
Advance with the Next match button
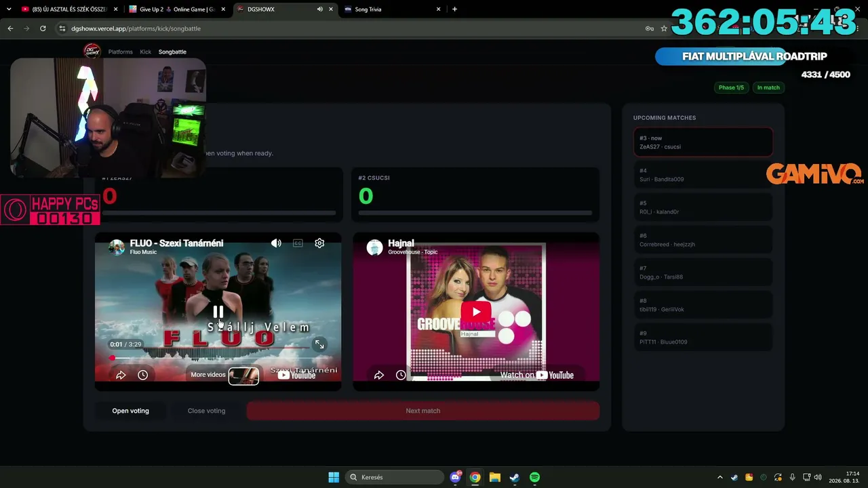click(423, 411)
